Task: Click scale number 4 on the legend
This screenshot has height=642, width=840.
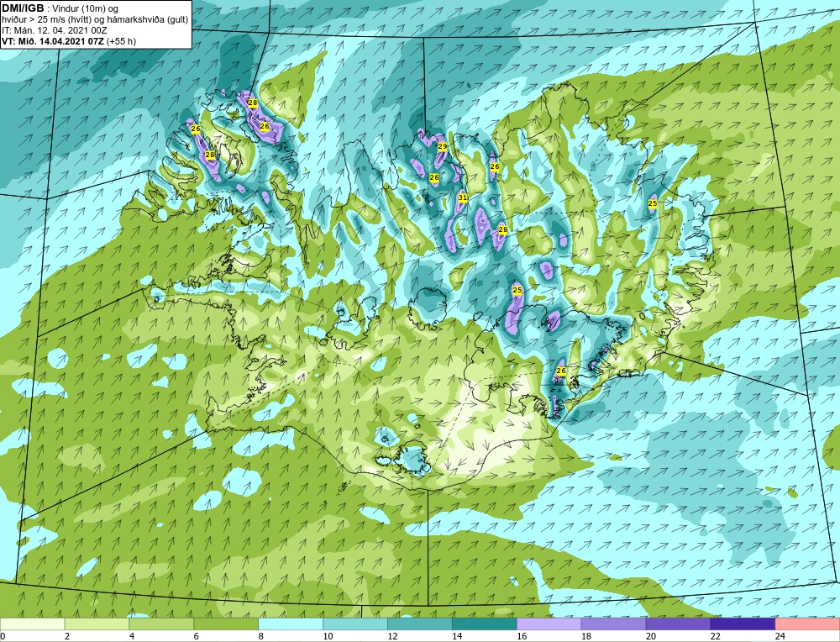Action: click(132, 636)
